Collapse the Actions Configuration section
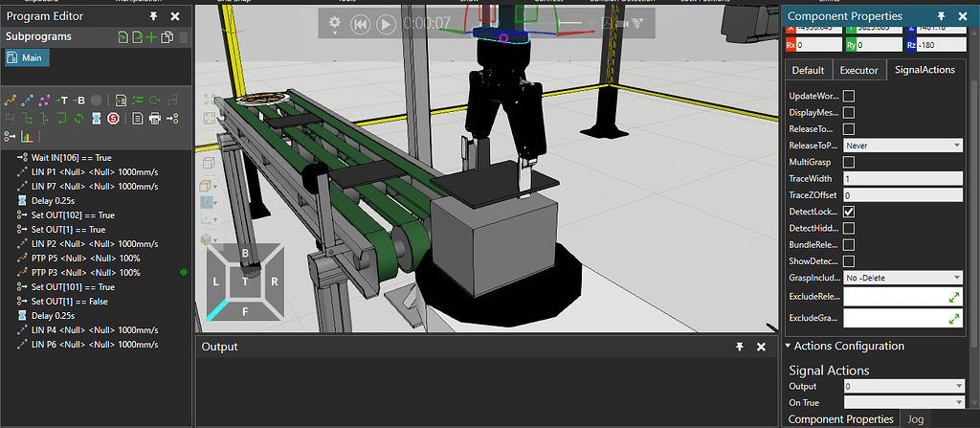Screen dimensions: 980x428 pos(789,346)
